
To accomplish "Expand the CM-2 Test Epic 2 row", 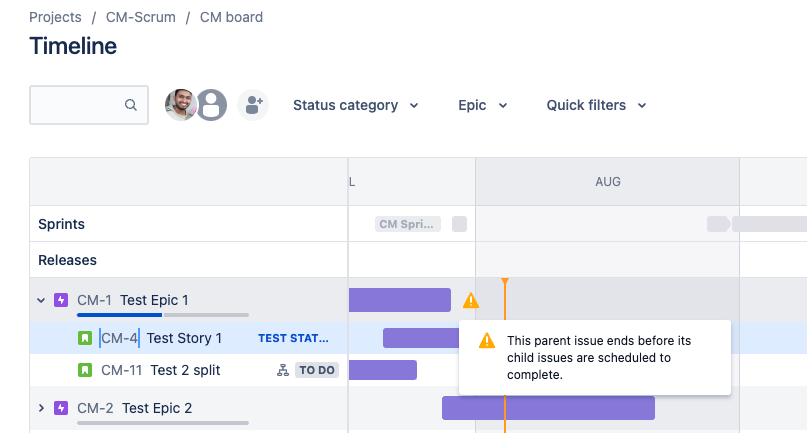I will point(41,408).
